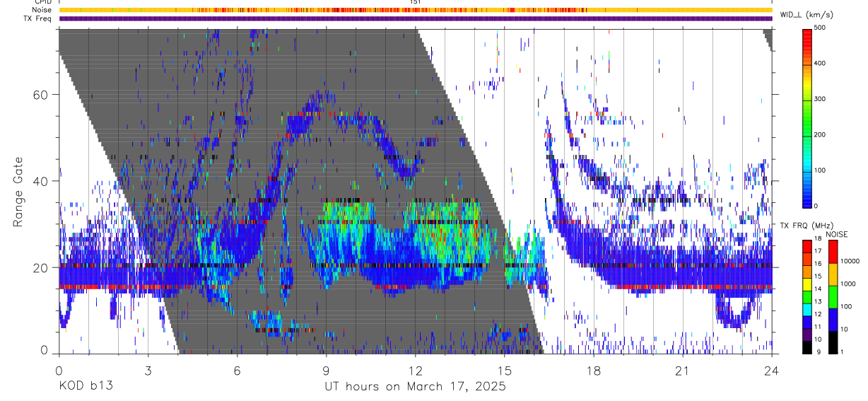Click the '400' tick on the width colorbar
Image resolution: width=868 pixels, height=401 pixels.
tap(821, 64)
